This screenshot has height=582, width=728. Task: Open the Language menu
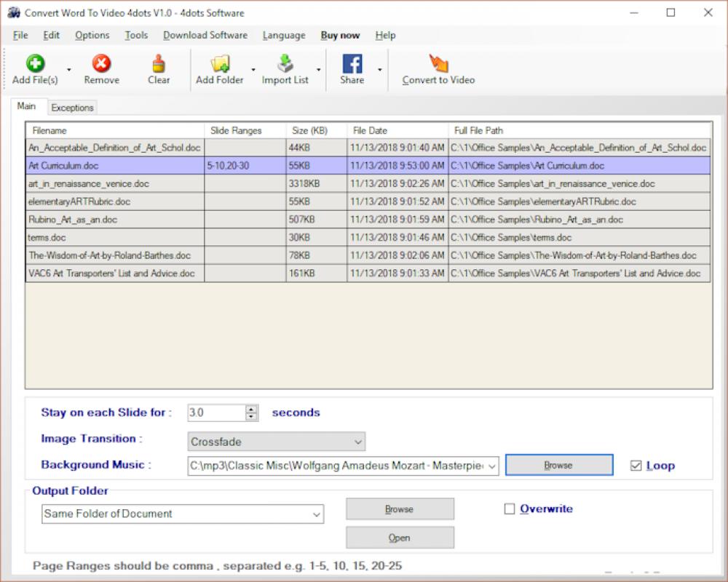click(283, 35)
